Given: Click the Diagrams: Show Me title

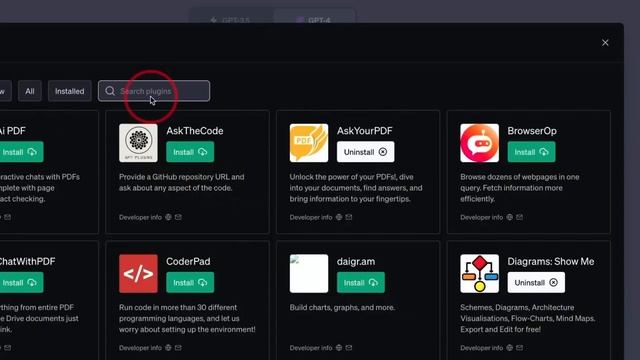Looking at the screenshot, I should 551,261.
